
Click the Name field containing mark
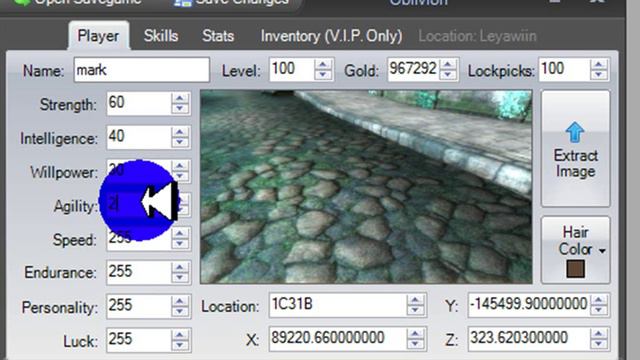click(x=142, y=70)
